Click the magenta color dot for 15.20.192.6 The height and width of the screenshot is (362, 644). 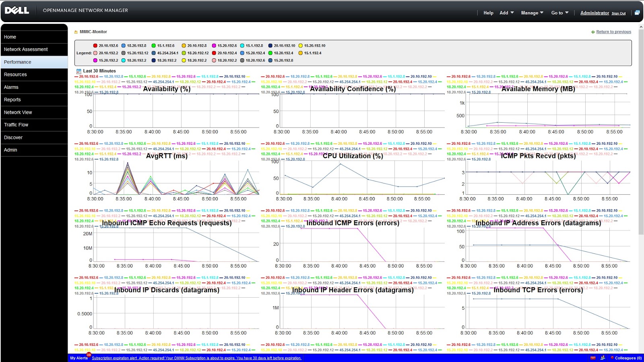click(214, 45)
